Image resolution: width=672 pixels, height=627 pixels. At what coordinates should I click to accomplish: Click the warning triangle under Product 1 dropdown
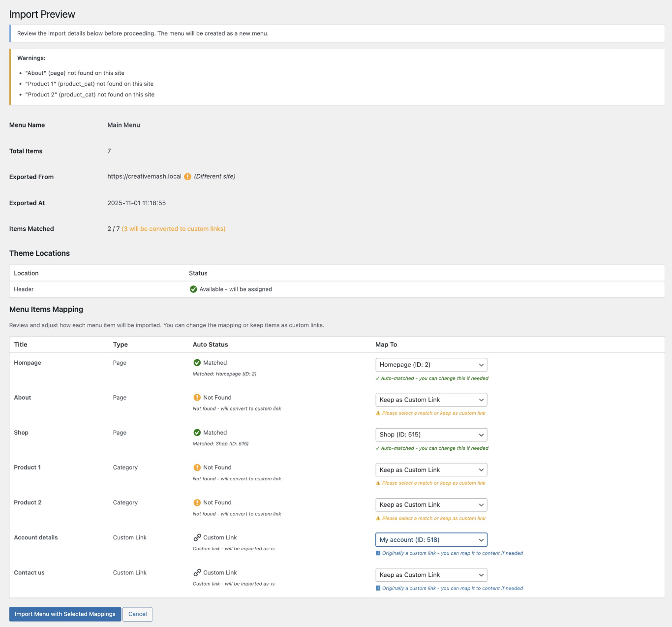[x=378, y=483]
